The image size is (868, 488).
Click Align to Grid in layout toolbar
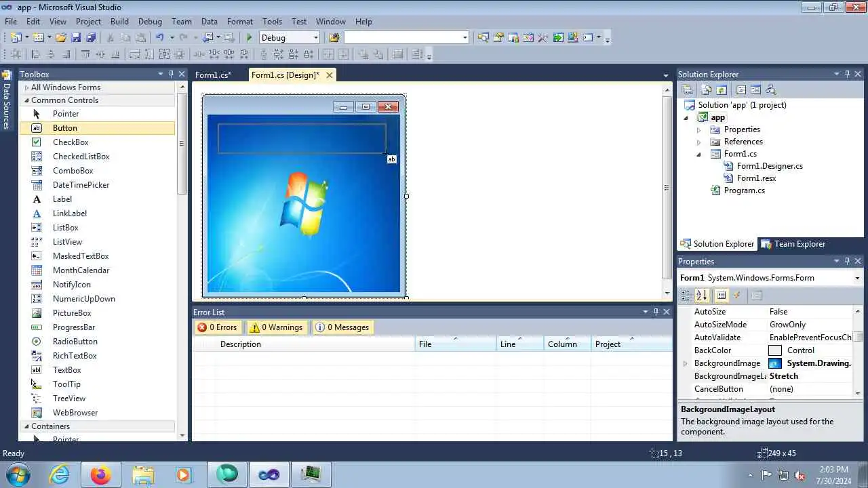[16, 55]
